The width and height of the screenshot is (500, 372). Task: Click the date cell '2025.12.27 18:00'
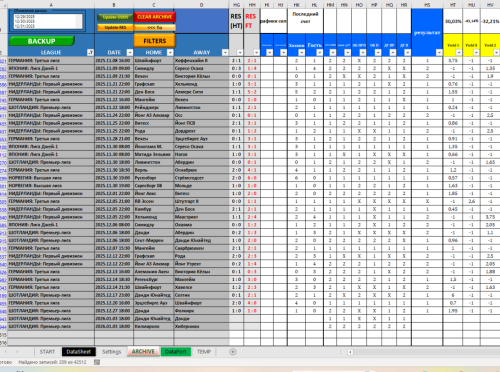pos(113,311)
